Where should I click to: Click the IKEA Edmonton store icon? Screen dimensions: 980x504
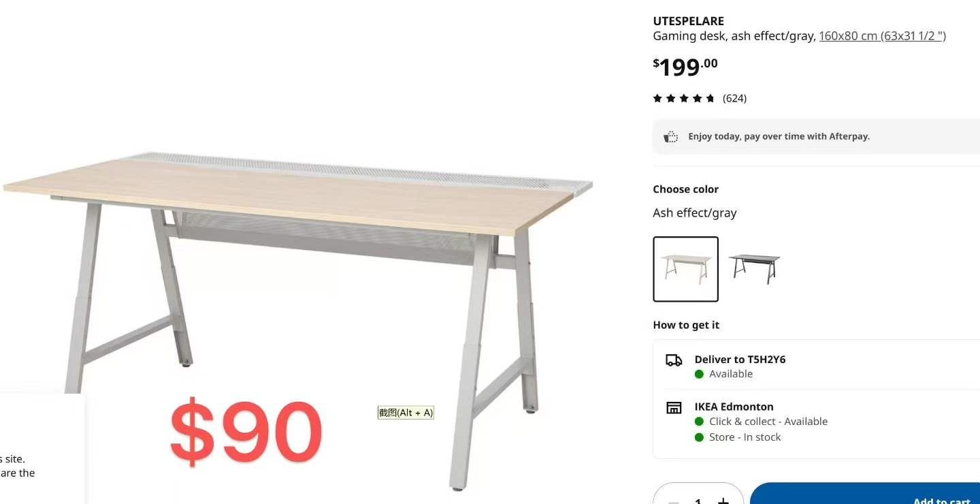click(674, 408)
